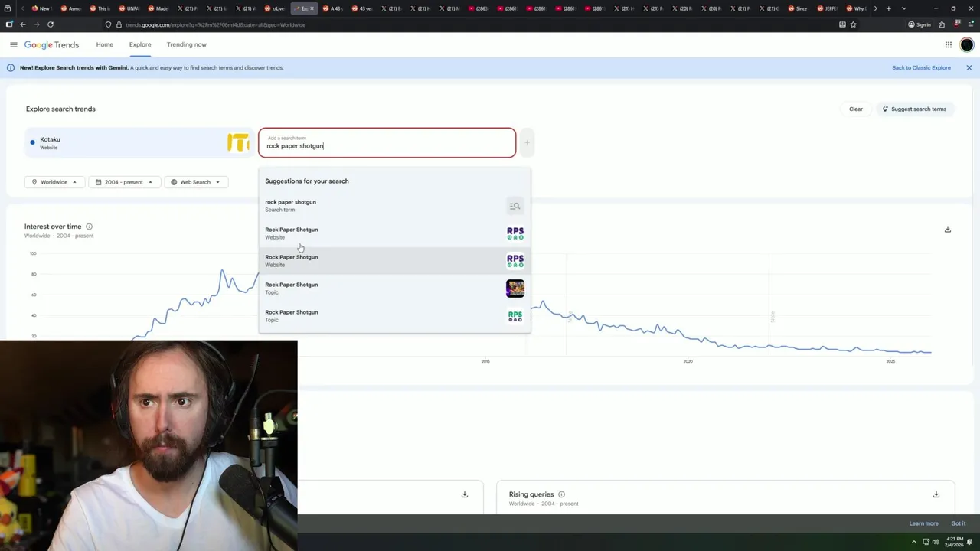Click the search term input field
Screen dimensions: 980x551
387,143
